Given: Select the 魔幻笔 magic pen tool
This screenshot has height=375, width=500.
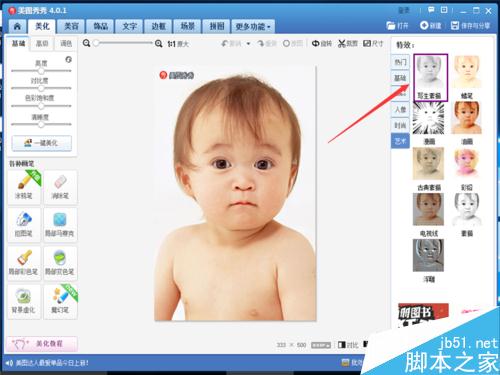Looking at the screenshot, I should [x=60, y=301].
